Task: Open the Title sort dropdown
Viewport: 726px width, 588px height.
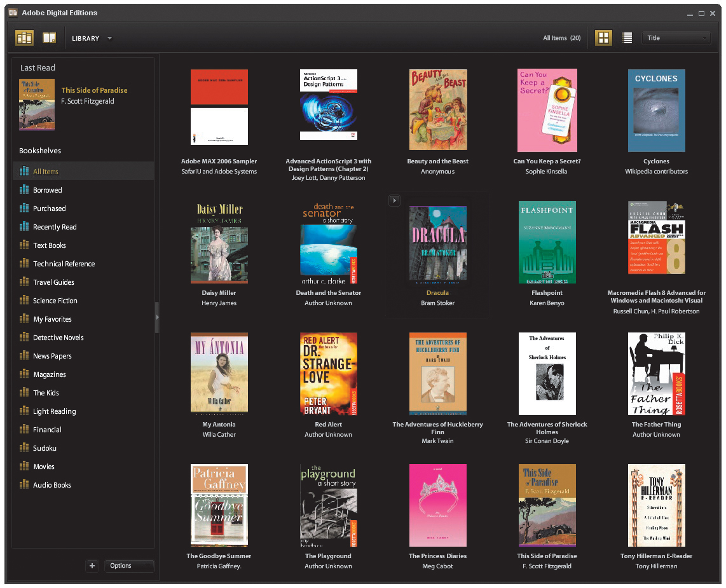Action: pos(676,38)
